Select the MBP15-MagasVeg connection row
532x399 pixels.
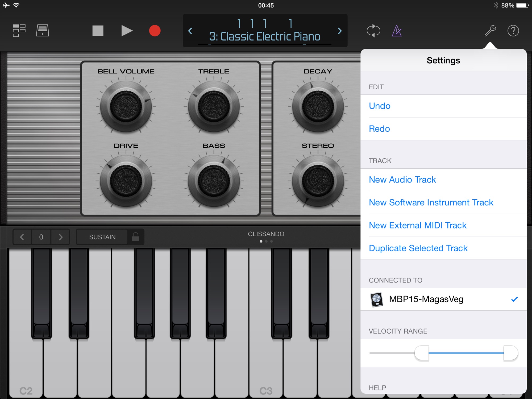point(443,299)
